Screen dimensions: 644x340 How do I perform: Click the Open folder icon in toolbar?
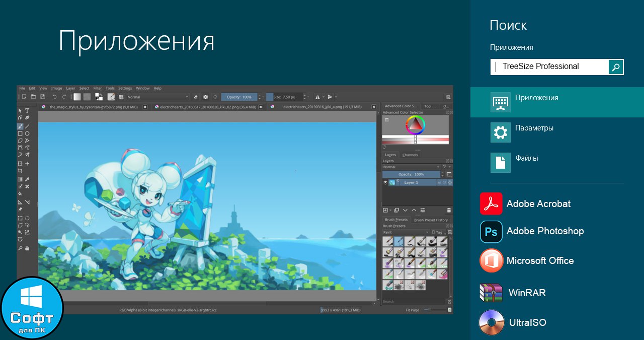[33, 96]
